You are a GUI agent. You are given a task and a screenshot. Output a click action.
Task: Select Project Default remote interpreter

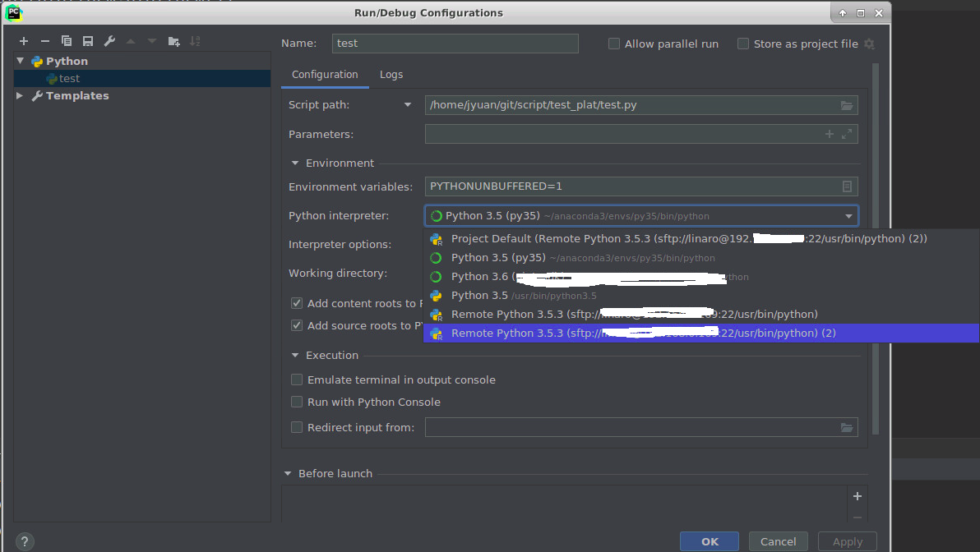701,238
